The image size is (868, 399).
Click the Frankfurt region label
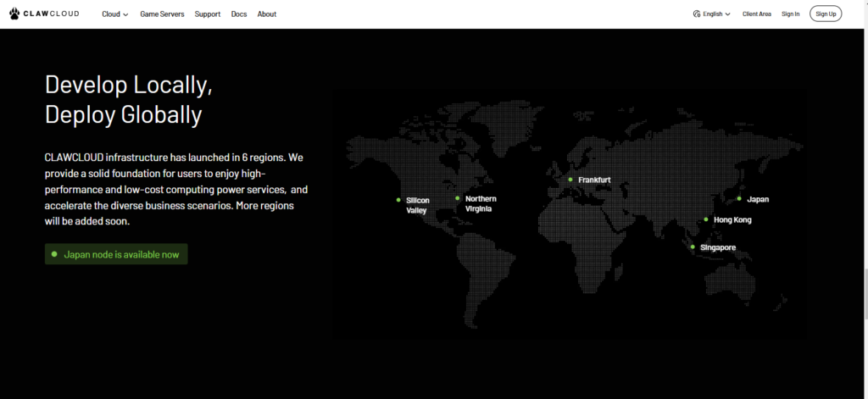click(594, 180)
